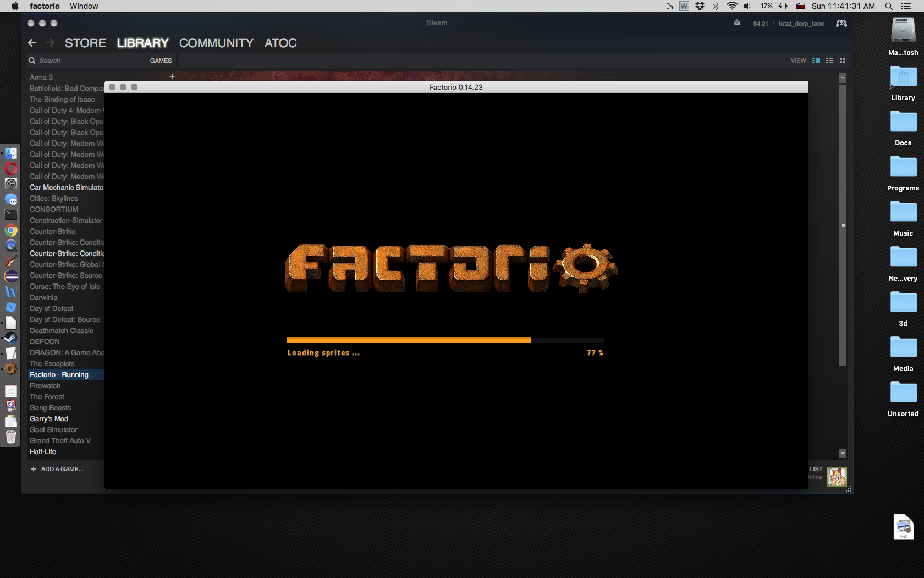Select "Goat Simulator" in games list

[66, 430]
